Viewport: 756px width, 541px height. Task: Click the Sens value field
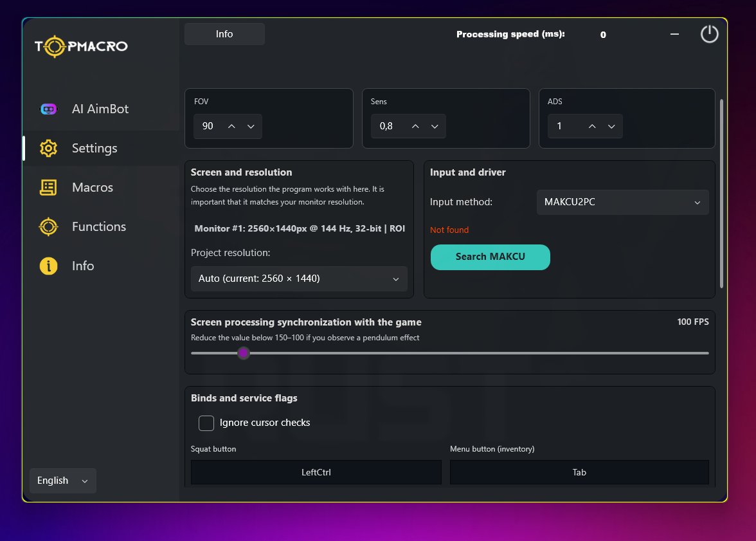[408, 127]
